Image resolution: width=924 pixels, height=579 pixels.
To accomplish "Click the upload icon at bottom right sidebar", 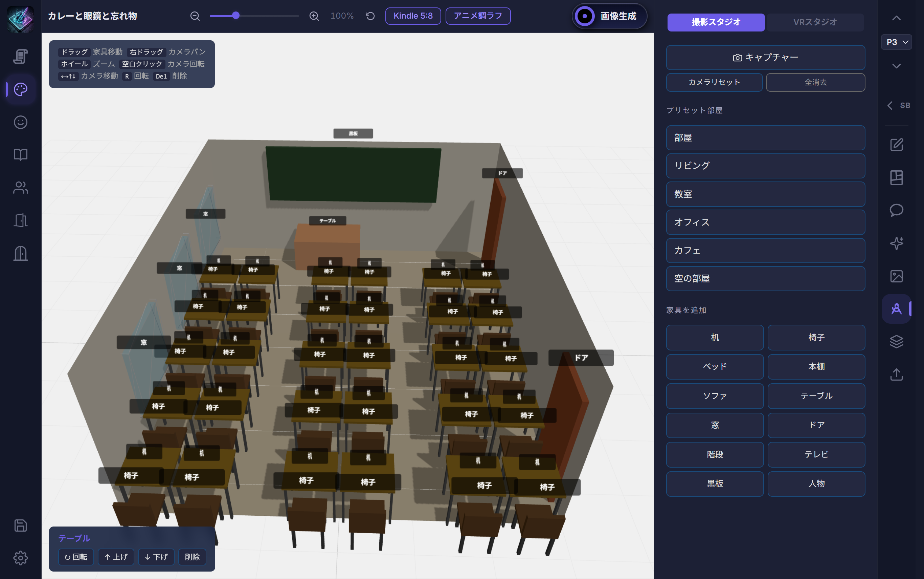I will [897, 374].
